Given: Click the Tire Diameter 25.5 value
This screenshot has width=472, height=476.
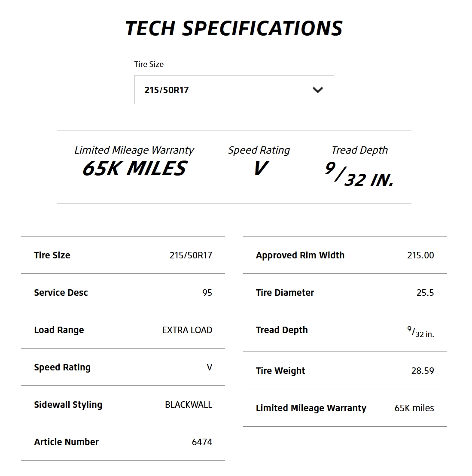Looking at the screenshot, I should point(425,293).
